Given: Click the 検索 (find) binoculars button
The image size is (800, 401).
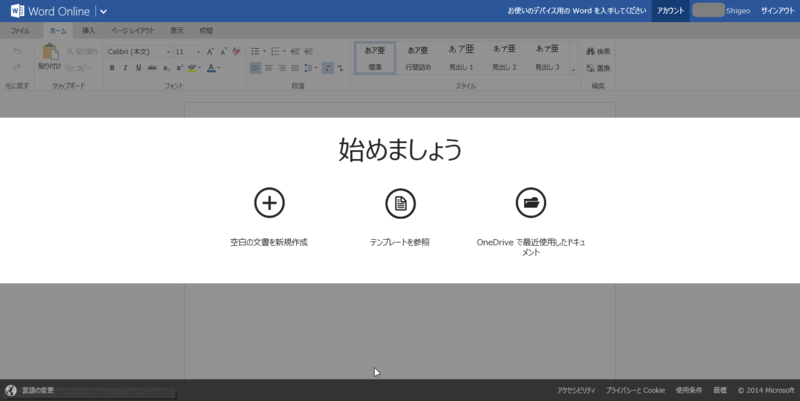Looking at the screenshot, I should click(x=598, y=52).
